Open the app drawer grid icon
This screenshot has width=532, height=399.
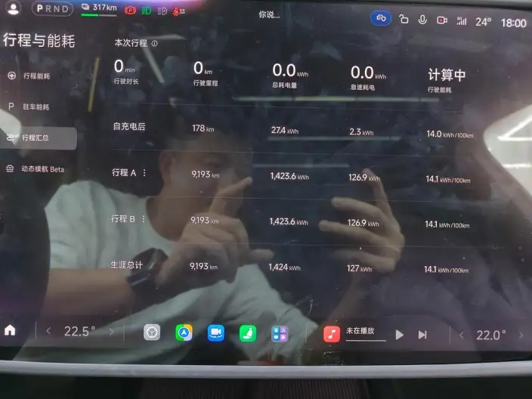point(280,334)
